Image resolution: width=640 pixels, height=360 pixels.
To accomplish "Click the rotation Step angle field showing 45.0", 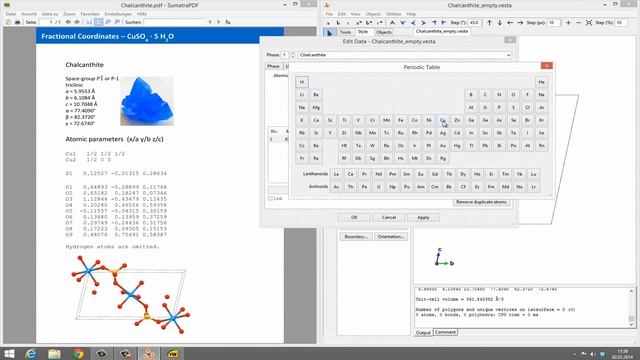I will click(474, 23).
